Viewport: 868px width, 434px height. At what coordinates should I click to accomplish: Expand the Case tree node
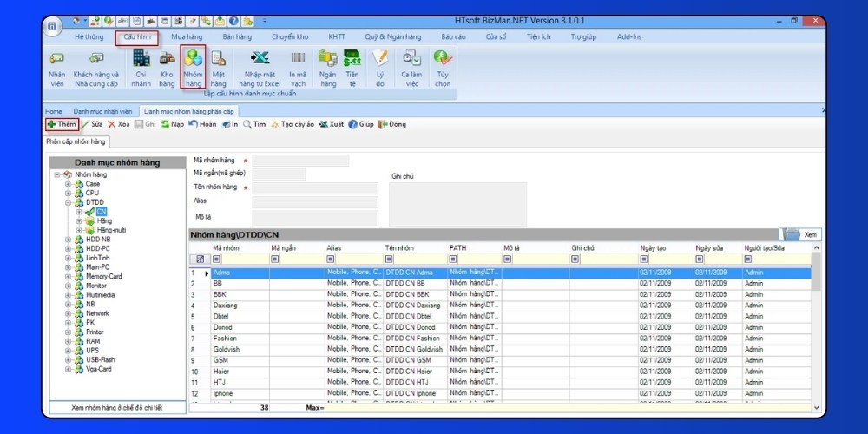[x=68, y=184]
